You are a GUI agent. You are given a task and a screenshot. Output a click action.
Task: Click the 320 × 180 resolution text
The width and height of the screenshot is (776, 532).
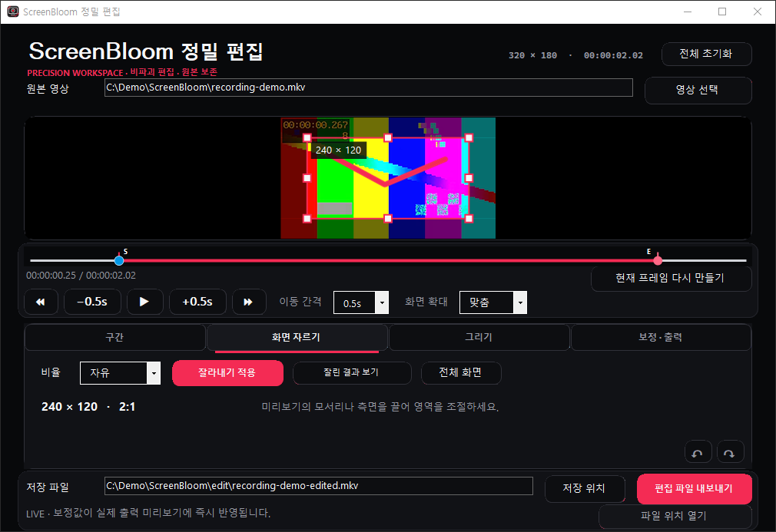[533, 55]
